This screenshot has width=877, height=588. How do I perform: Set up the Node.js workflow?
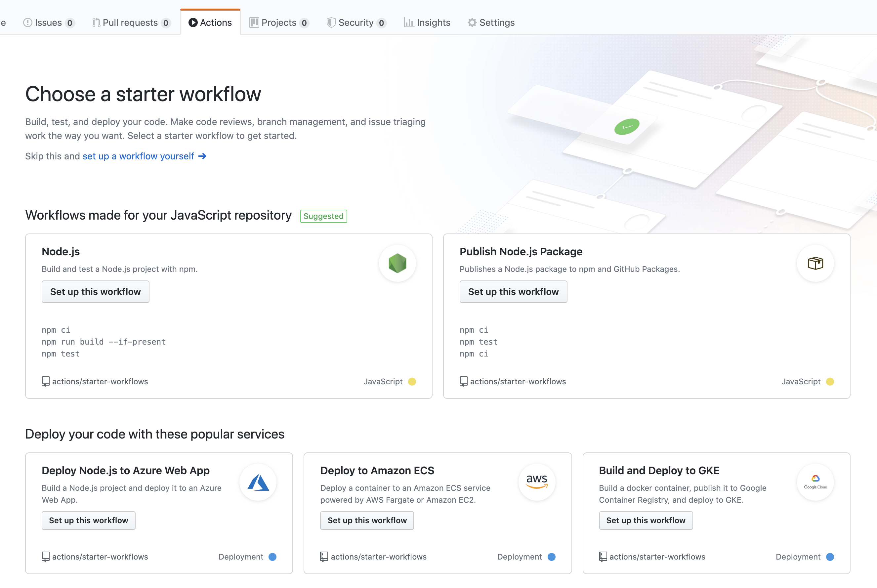[95, 292]
